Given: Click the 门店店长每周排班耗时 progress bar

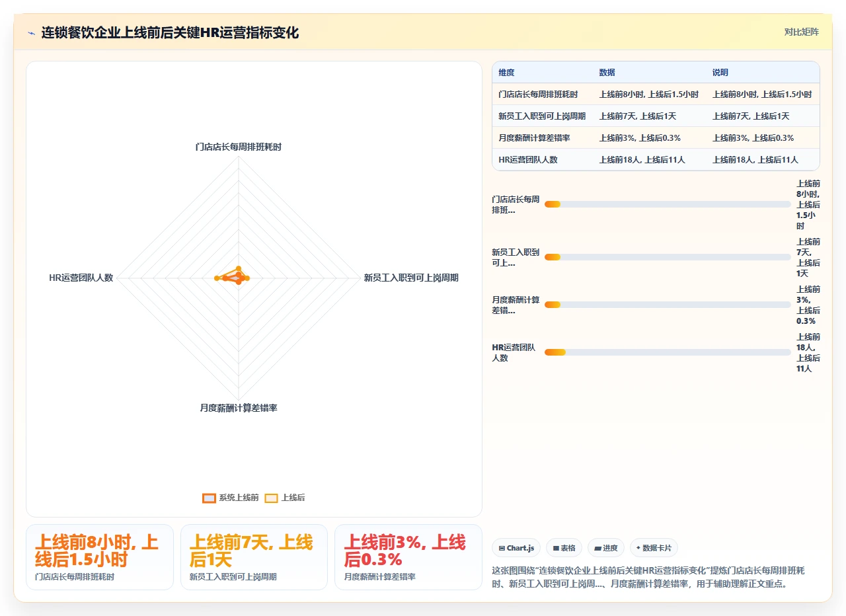Looking at the screenshot, I should pos(668,204).
